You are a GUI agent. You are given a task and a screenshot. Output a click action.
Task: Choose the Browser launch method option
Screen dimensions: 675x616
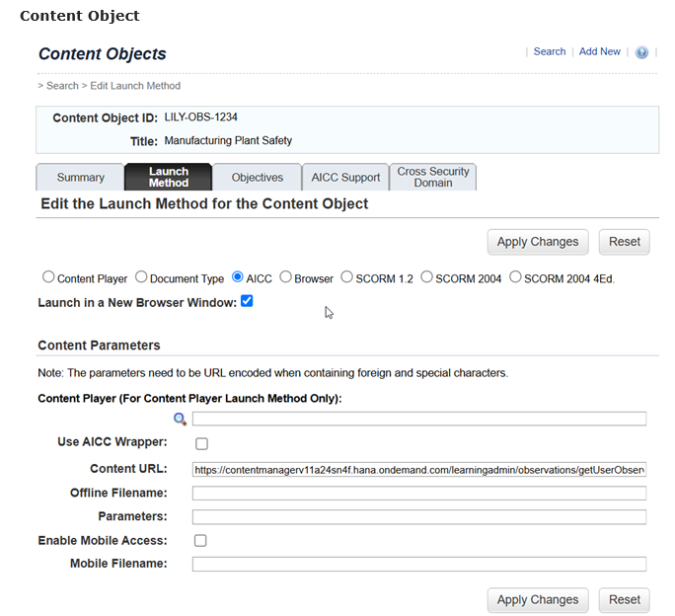(285, 277)
